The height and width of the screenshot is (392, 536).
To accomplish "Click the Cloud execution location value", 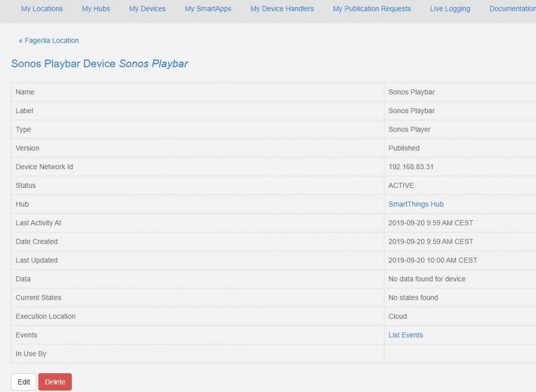I will [x=398, y=316].
